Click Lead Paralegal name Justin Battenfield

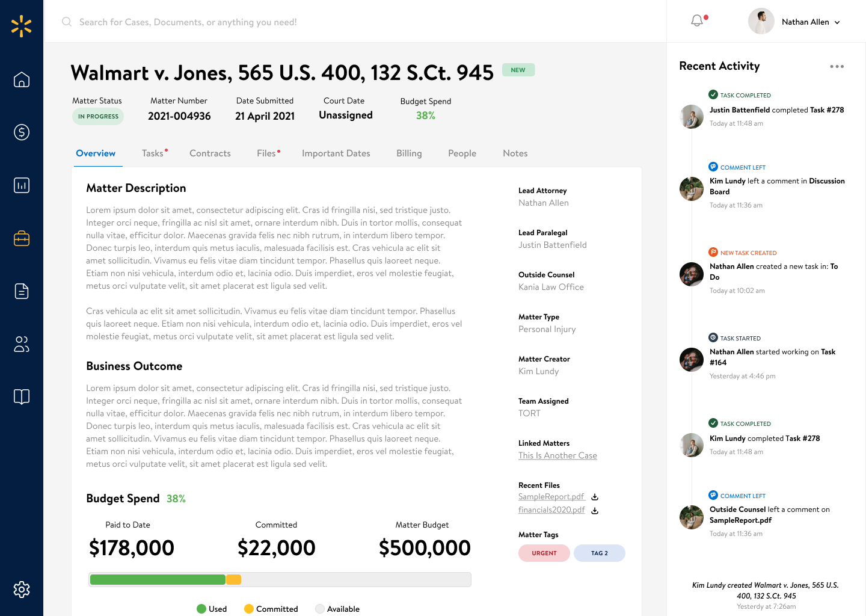click(553, 245)
